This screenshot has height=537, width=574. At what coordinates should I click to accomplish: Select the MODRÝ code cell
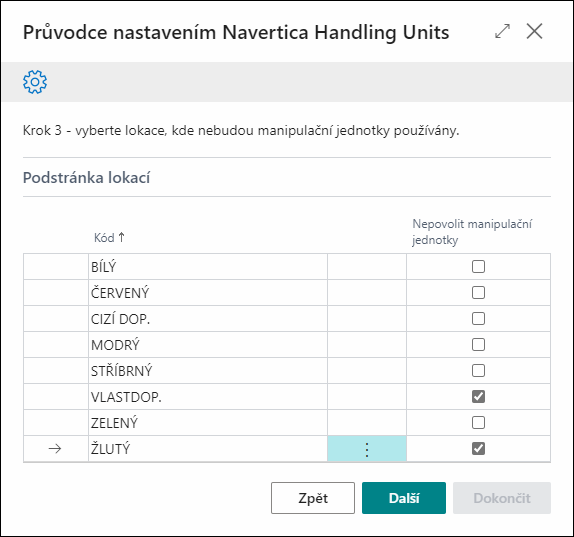(x=208, y=345)
